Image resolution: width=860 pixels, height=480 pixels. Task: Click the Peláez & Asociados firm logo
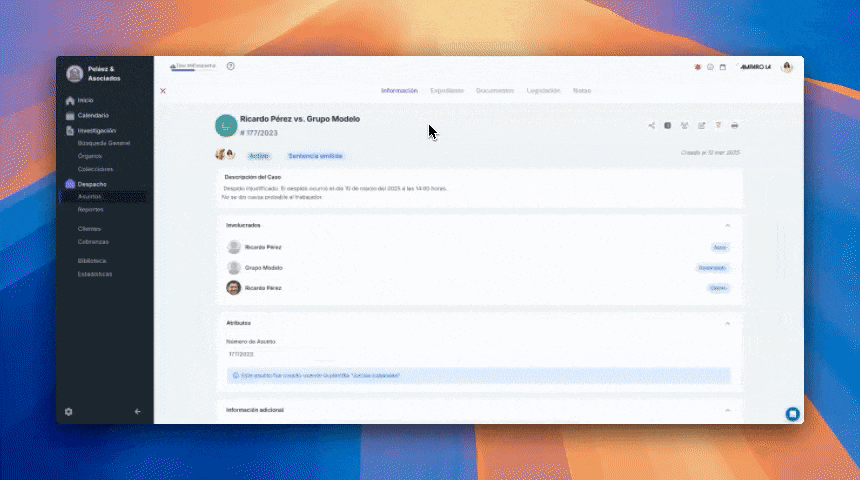pos(75,74)
